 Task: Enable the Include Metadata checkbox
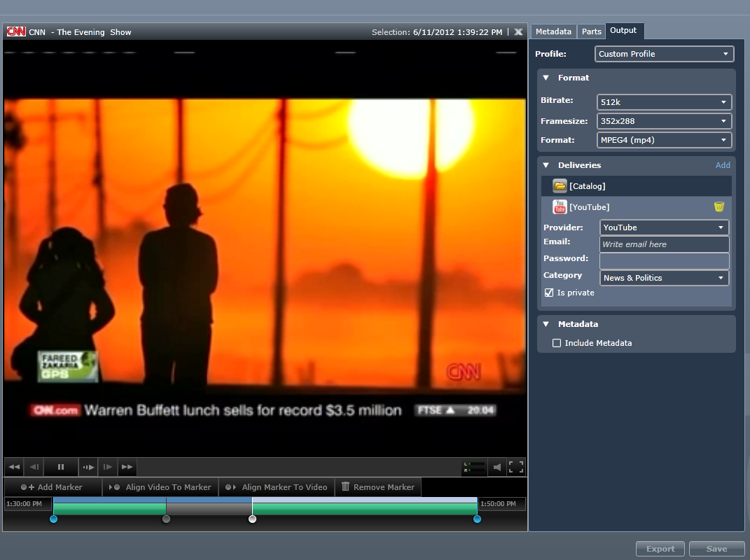click(x=556, y=343)
